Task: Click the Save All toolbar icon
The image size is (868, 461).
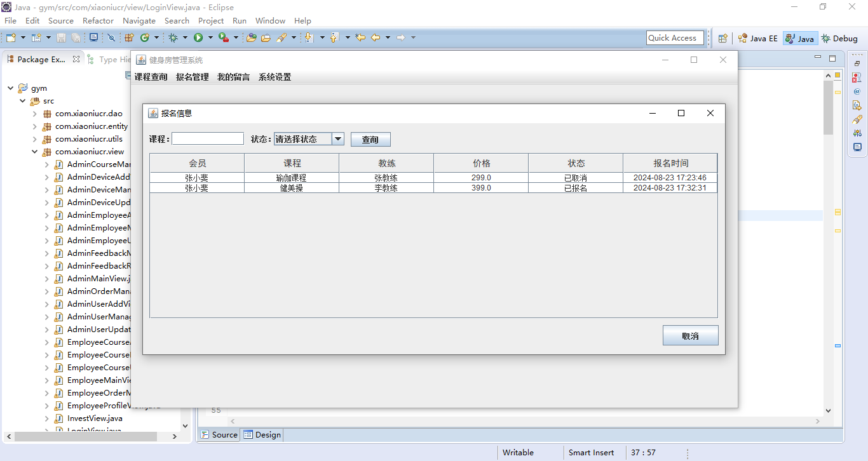Action: (76, 38)
